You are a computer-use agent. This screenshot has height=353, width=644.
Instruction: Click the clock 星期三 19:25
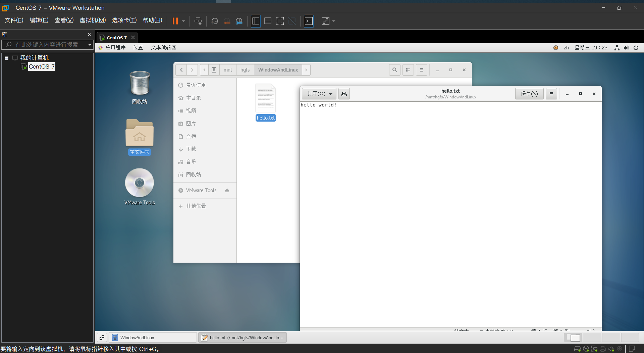point(591,48)
